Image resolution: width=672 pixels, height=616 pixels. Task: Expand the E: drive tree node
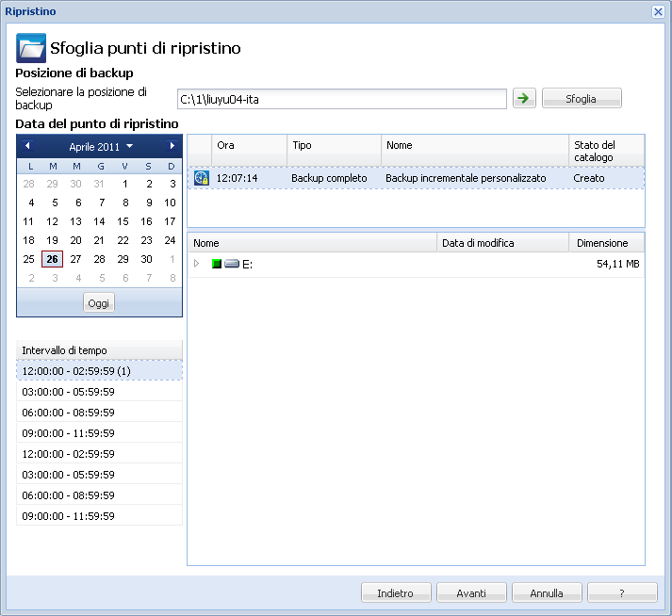197,265
